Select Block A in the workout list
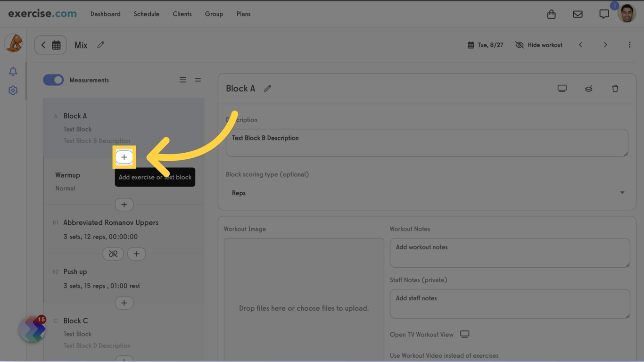 tap(124, 127)
